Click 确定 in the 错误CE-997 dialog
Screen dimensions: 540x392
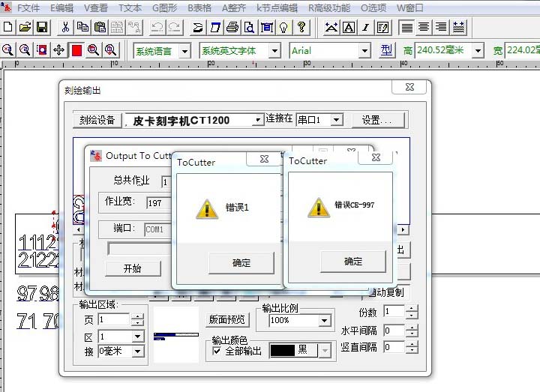pyautogui.click(x=352, y=262)
